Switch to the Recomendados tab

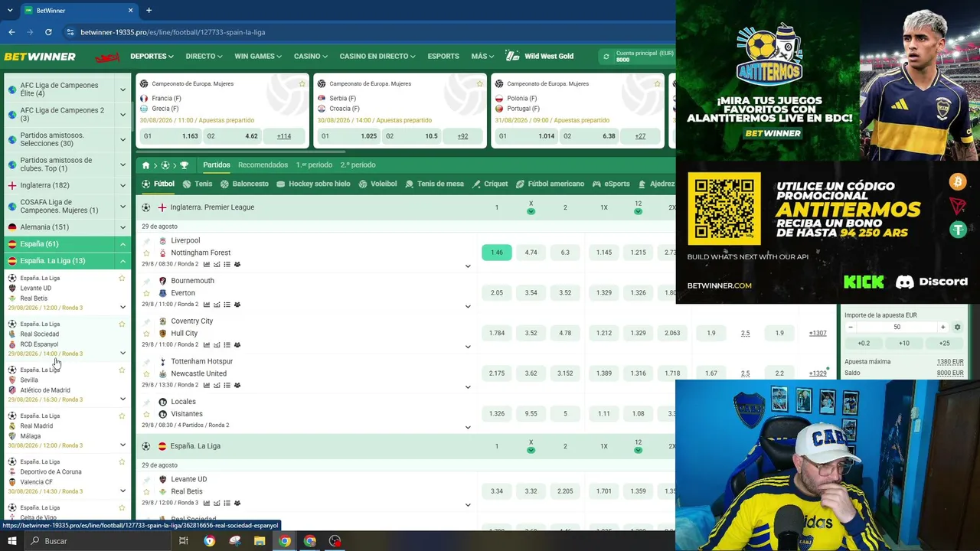click(263, 165)
